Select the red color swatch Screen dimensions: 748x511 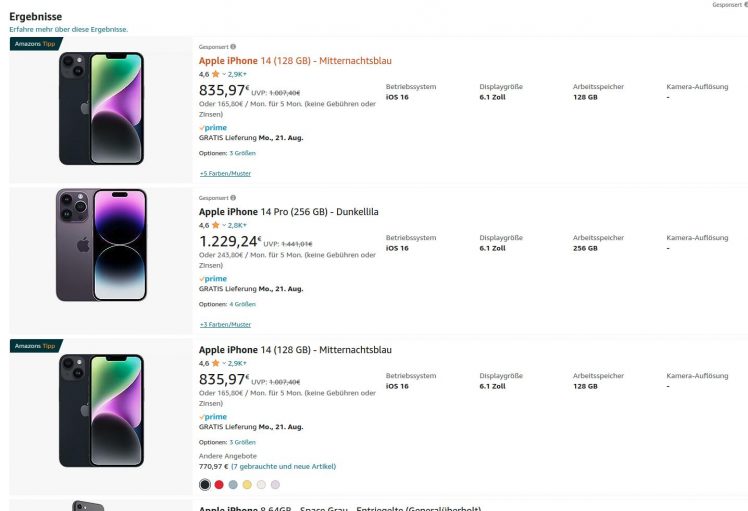coord(219,484)
